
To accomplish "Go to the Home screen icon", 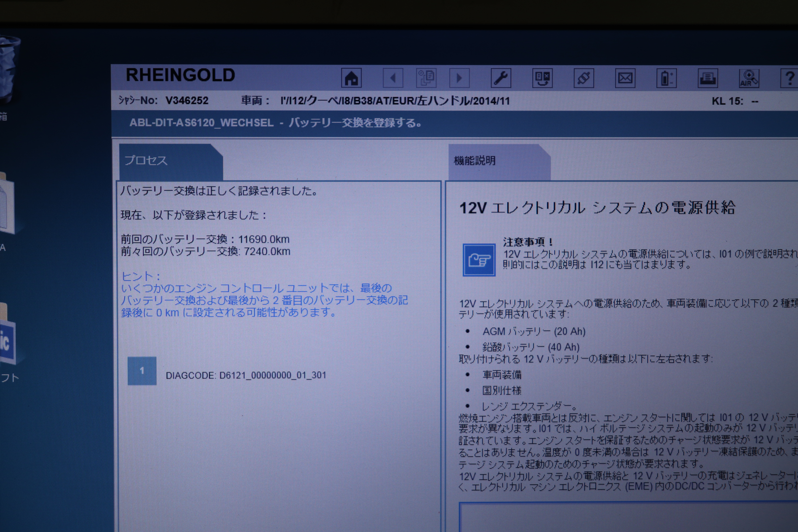I will coord(351,78).
